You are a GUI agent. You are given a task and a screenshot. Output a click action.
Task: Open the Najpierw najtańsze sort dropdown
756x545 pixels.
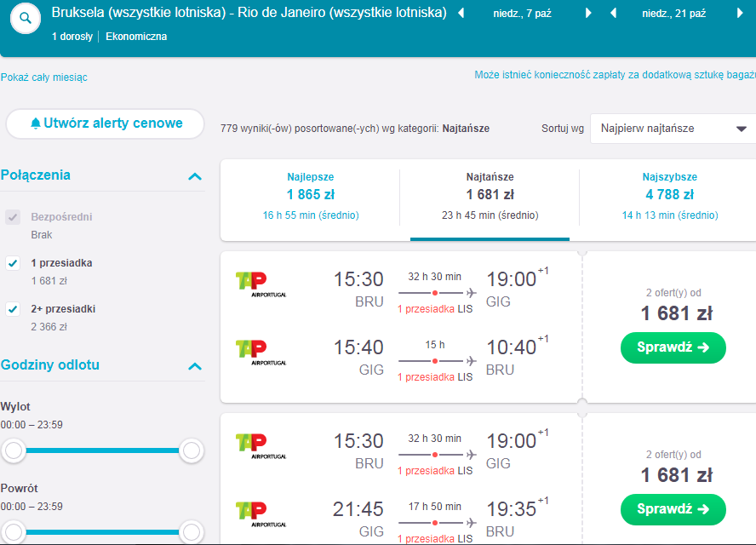[673, 129]
